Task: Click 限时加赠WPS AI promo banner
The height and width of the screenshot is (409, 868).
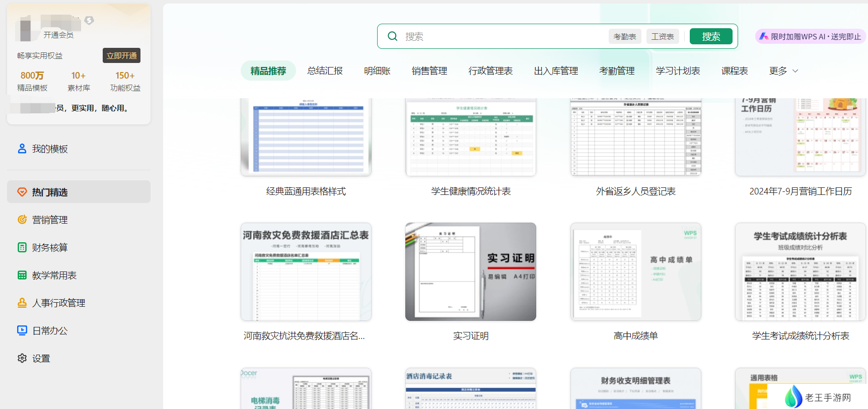Action: [x=811, y=36]
